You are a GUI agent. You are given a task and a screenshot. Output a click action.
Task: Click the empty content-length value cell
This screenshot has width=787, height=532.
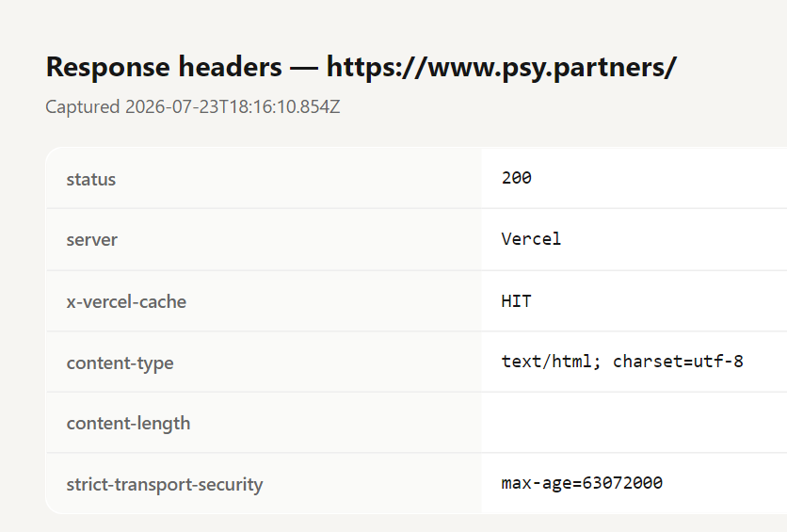[634, 423]
